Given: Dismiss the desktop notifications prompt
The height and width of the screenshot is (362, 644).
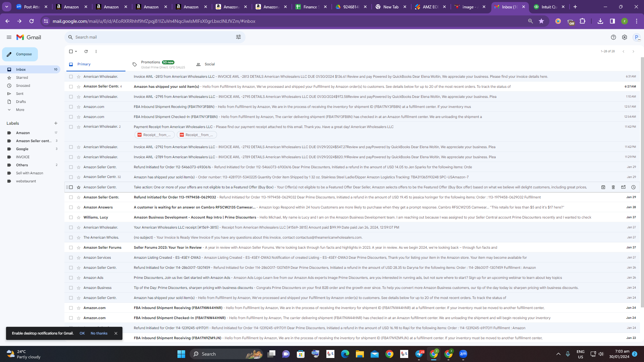Looking at the screenshot, I should [x=116, y=333].
